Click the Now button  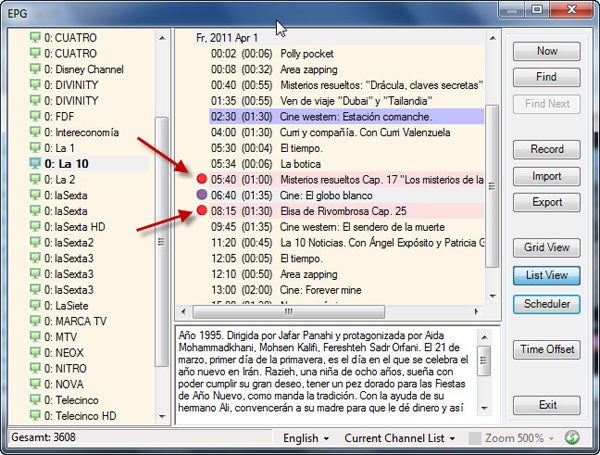(x=546, y=51)
